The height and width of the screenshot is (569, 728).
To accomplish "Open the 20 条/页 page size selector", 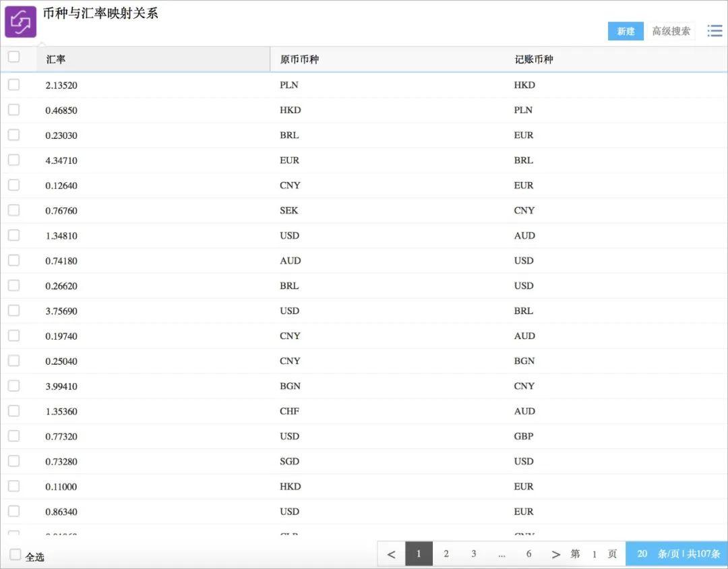I will (677, 554).
